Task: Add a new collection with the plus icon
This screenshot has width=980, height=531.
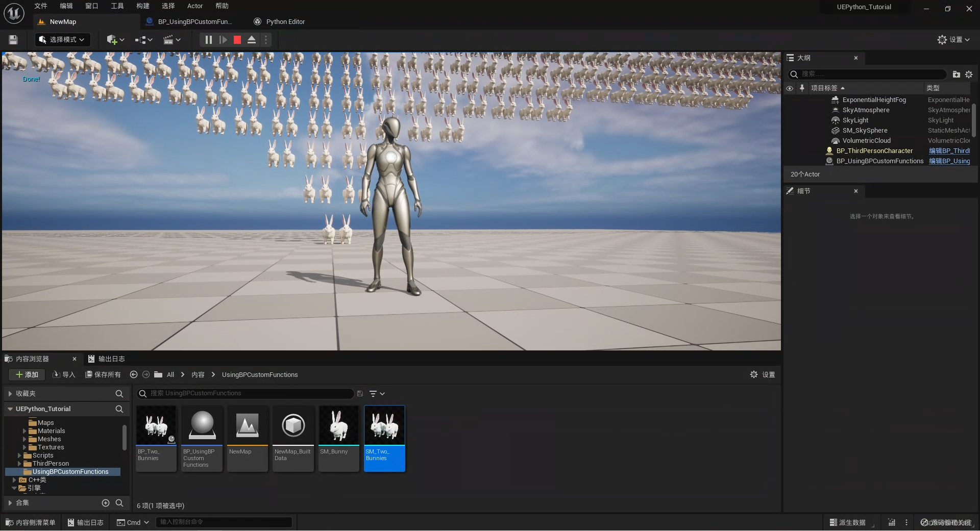Action: pos(106,503)
